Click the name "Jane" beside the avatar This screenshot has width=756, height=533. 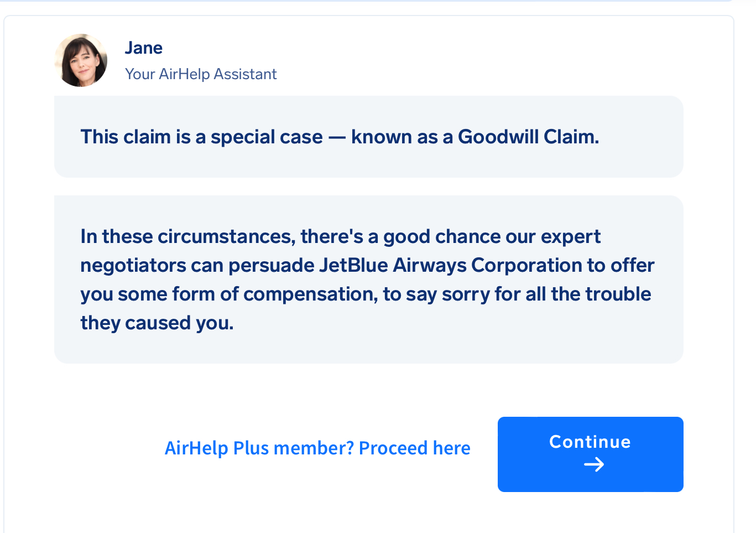coord(143,48)
